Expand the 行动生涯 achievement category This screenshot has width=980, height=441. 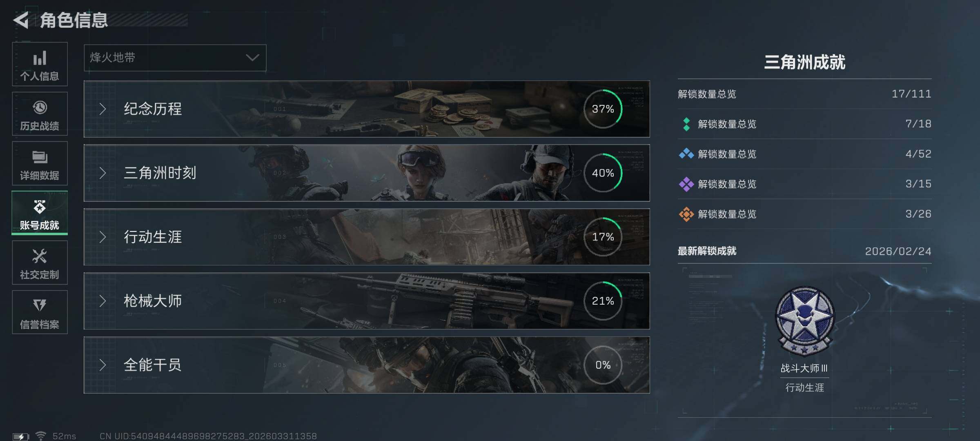pyautogui.click(x=367, y=237)
